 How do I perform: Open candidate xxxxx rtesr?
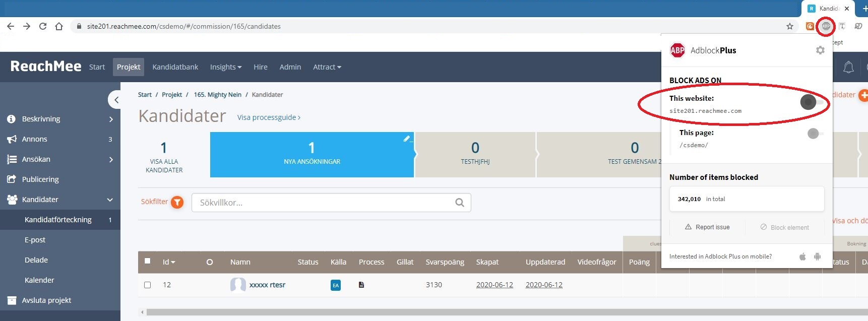(x=267, y=285)
